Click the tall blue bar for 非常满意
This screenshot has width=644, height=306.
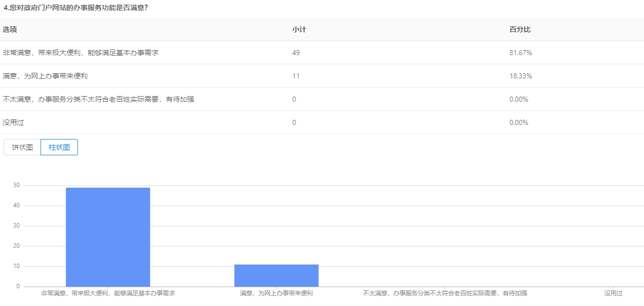[108, 237]
